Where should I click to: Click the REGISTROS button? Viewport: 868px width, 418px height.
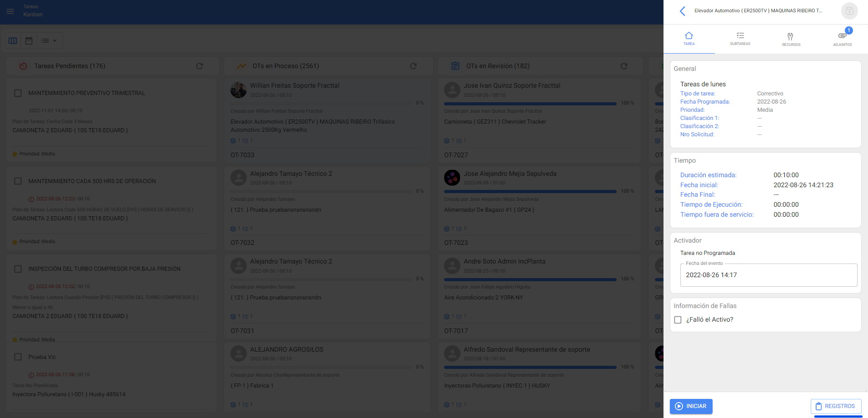[835, 406]
